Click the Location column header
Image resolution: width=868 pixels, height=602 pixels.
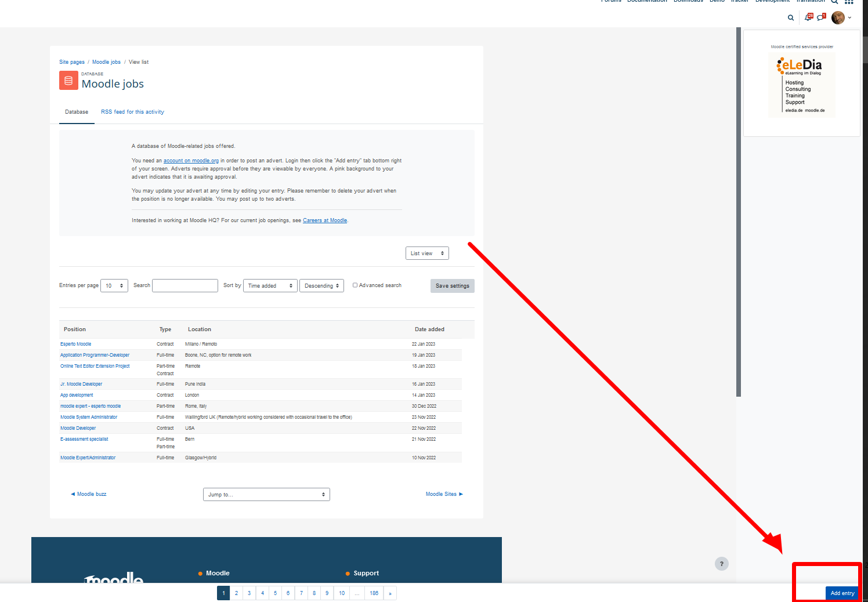point(200,329)
